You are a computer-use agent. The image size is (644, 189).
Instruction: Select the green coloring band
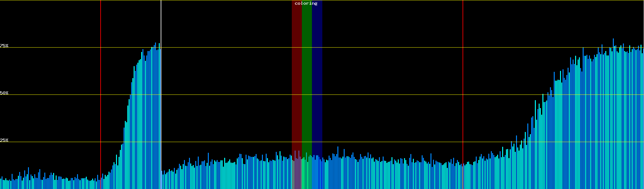[307, 79]
